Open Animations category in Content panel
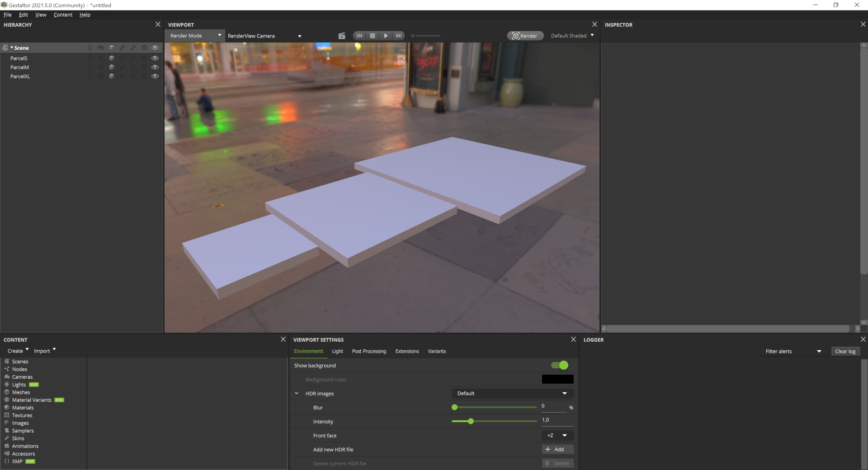 click(x=25, y=446)
